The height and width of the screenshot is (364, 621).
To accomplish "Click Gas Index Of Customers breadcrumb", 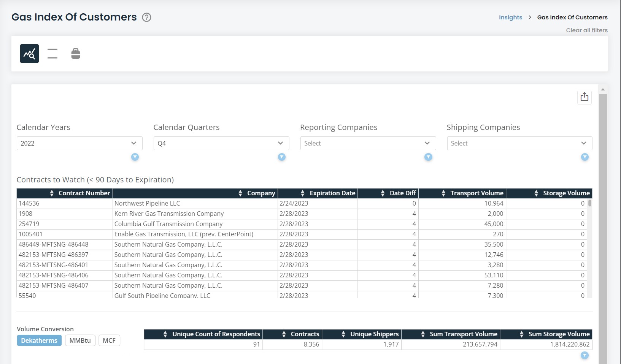I will click(572, 17).
